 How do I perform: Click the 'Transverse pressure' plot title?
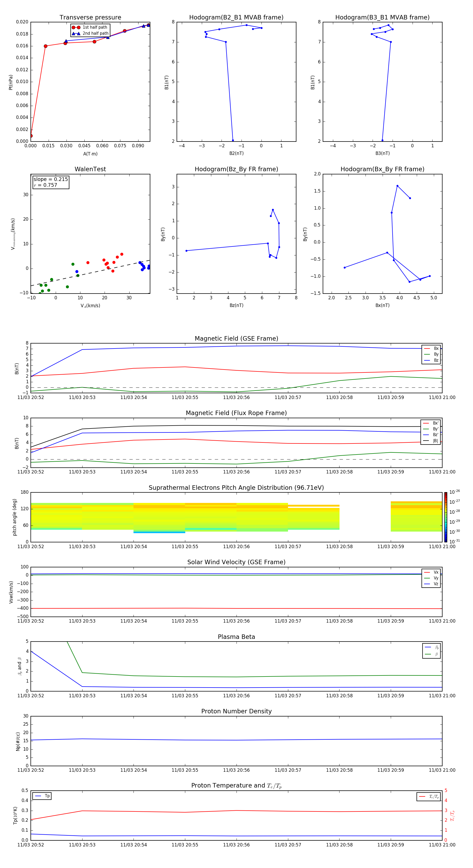90,18
